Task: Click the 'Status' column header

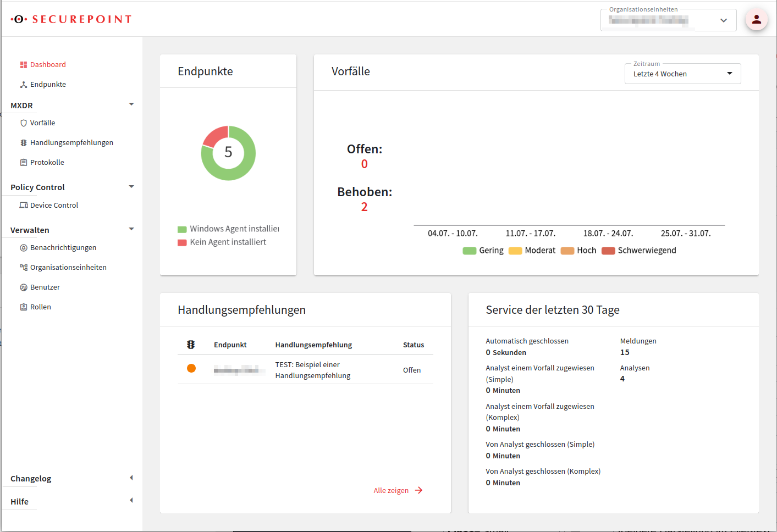Action: coord(414,345)
